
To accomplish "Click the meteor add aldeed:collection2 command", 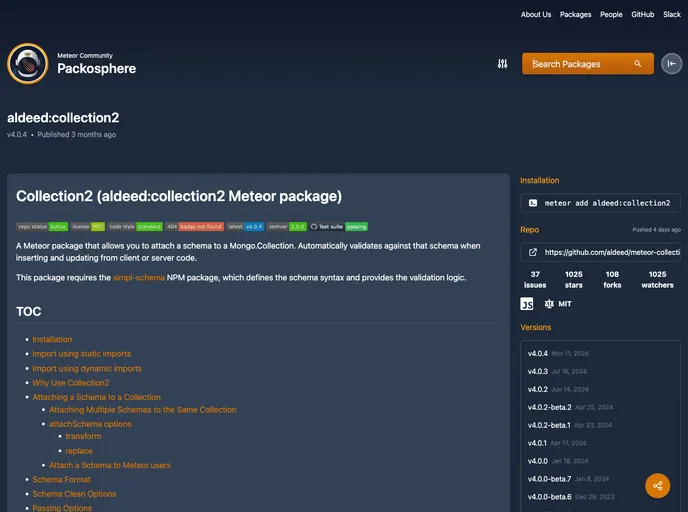I will click(x=607, y=203).
